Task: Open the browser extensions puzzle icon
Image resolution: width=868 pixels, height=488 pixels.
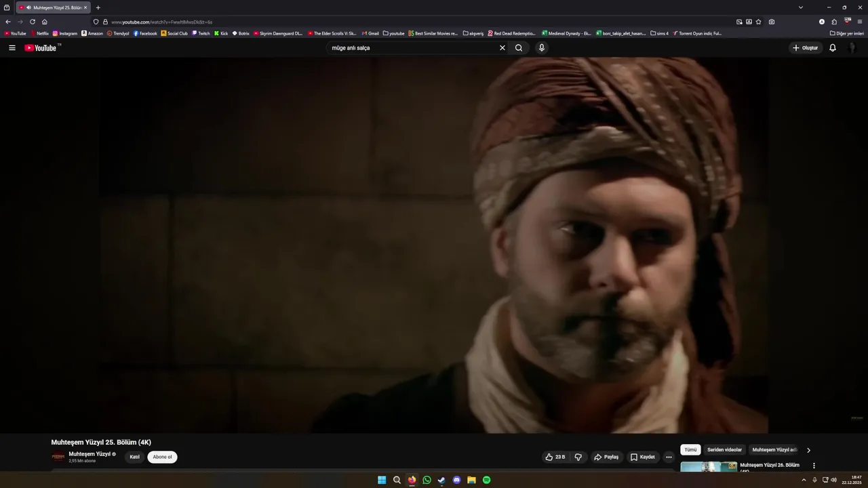Action: (834, 22)
